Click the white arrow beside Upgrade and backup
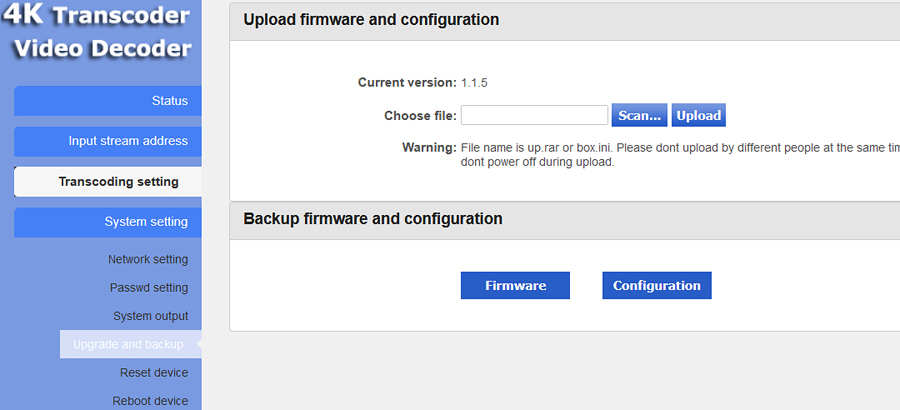 pos(199,345)
